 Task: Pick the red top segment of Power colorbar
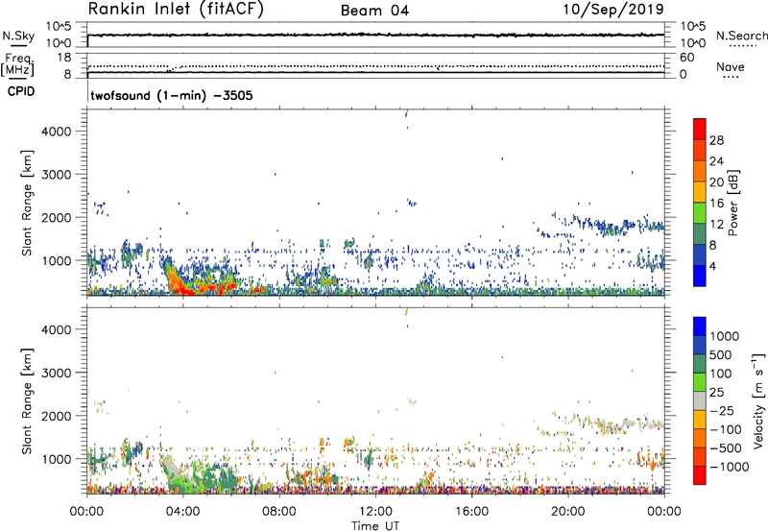click(x=700, y=129)
